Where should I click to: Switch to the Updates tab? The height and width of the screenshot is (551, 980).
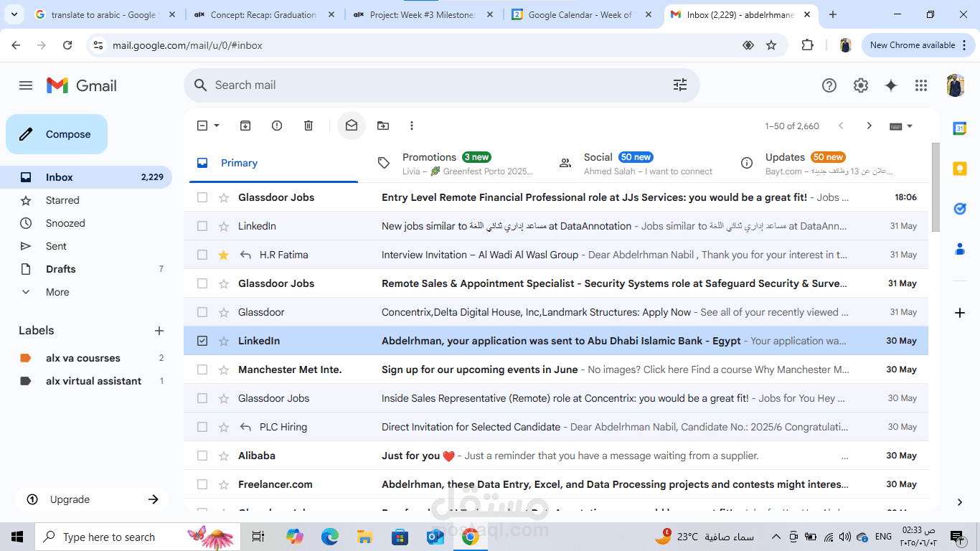(x=818, y=164)
